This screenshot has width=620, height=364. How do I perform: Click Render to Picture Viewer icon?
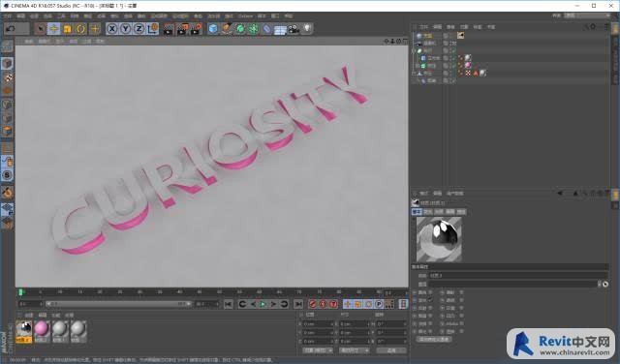click(x=182, y=29)
